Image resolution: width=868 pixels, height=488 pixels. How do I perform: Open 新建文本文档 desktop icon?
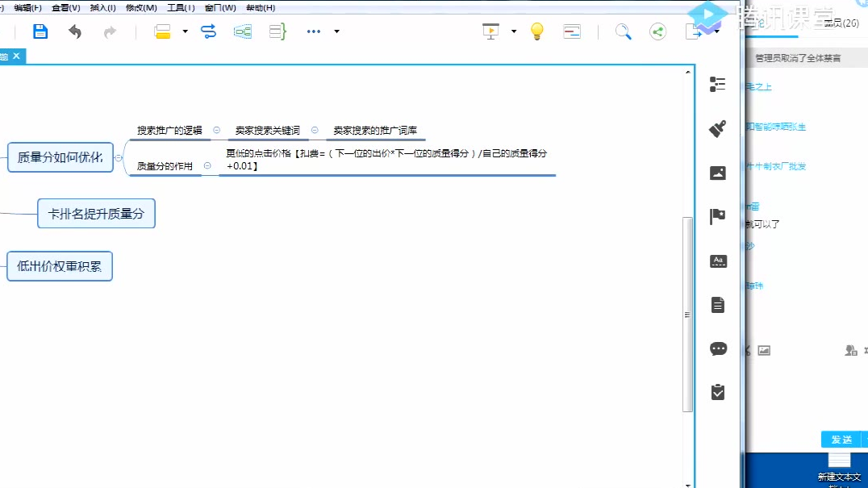839,468
